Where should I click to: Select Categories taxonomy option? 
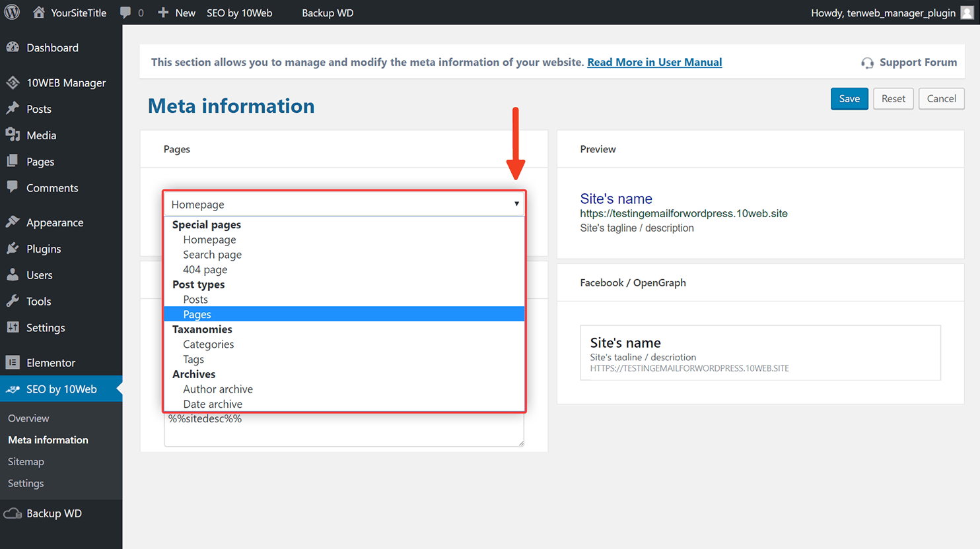pos(344,344)
